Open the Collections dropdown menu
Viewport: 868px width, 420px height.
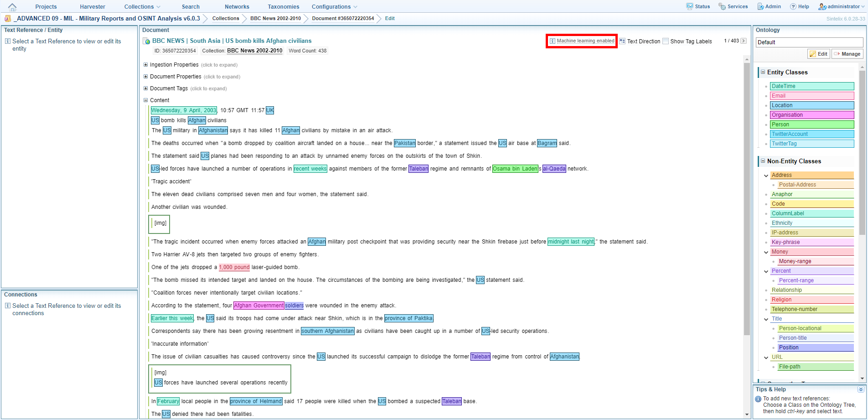[142, 7]
